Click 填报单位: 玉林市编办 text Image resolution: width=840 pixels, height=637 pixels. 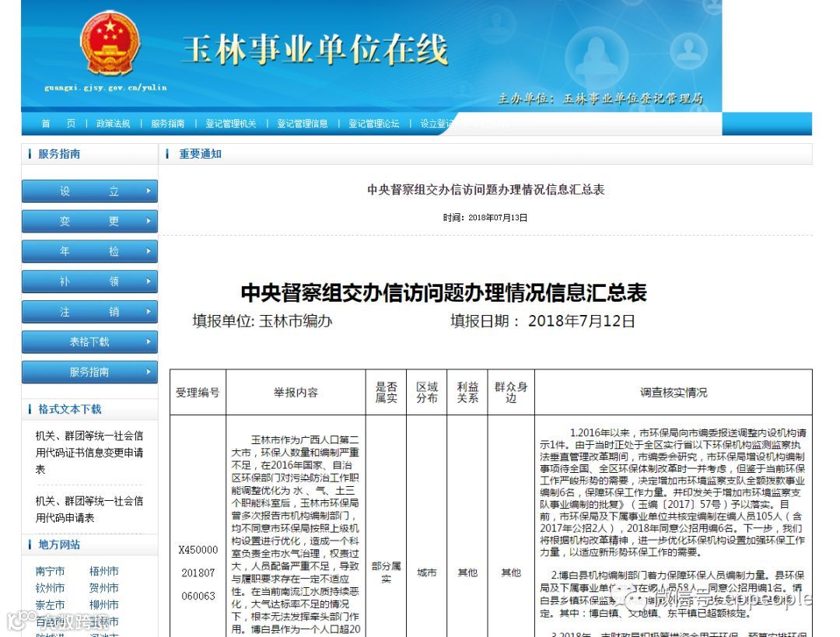point(262,321)
